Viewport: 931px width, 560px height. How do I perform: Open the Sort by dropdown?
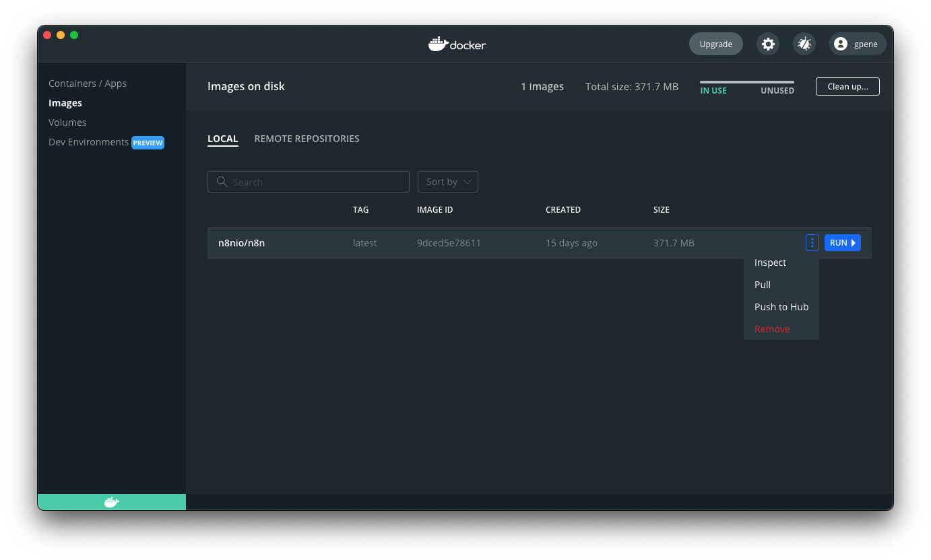click(447, 181)
